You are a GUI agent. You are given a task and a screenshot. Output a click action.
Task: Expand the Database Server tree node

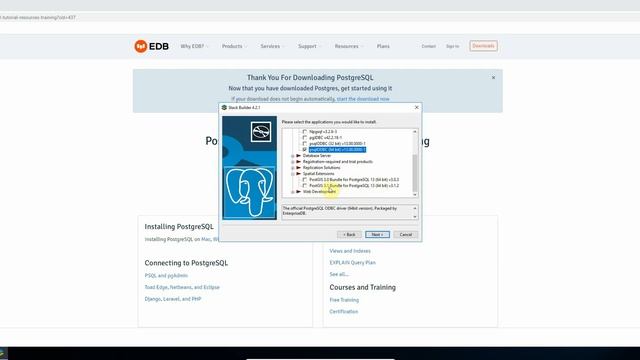[x=293, y=156]
